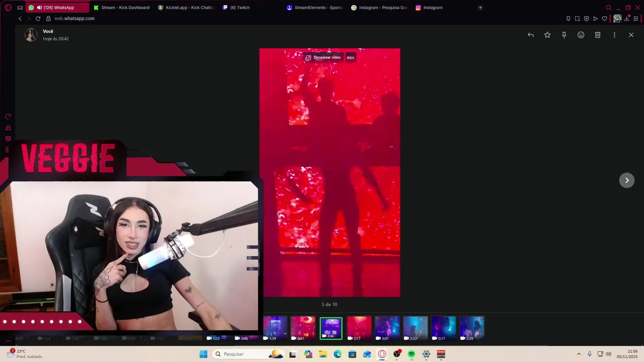
Task: Open a new browser tab
Action: 480,8
